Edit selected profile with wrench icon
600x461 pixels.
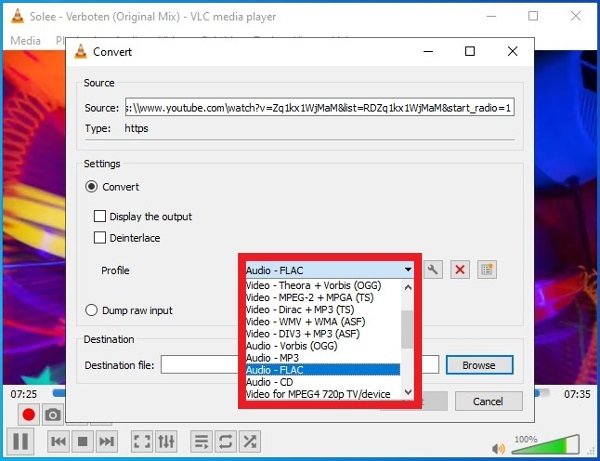point(433,270)
